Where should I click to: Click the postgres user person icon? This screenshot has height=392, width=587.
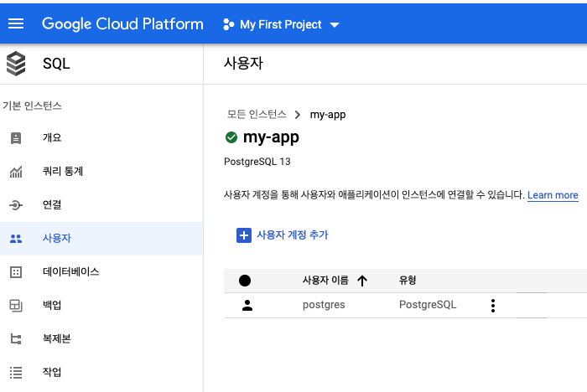[247, 306]
